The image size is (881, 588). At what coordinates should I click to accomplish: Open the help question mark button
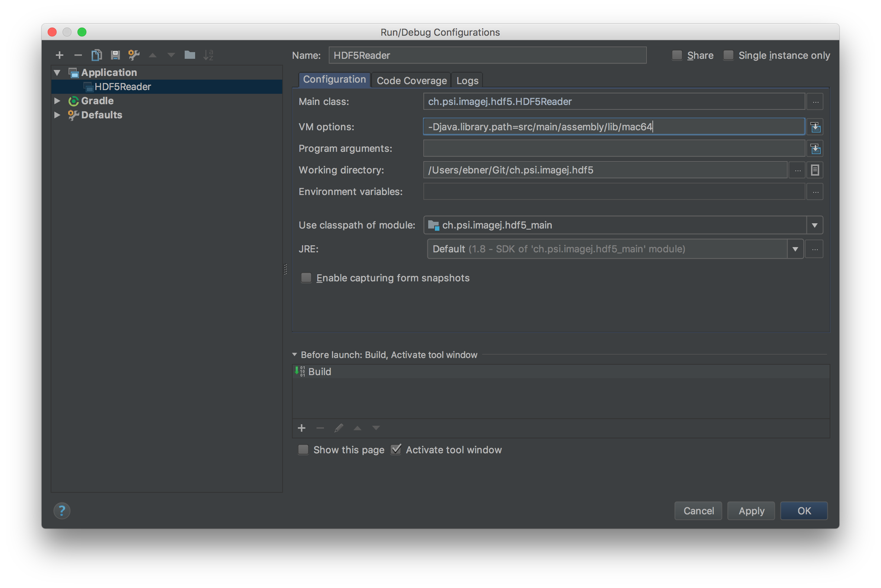[62, 511]
